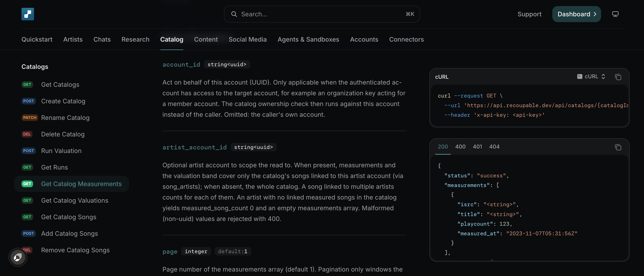
Task: Click the x-api-key header line
Action: [x=494, y=115]
